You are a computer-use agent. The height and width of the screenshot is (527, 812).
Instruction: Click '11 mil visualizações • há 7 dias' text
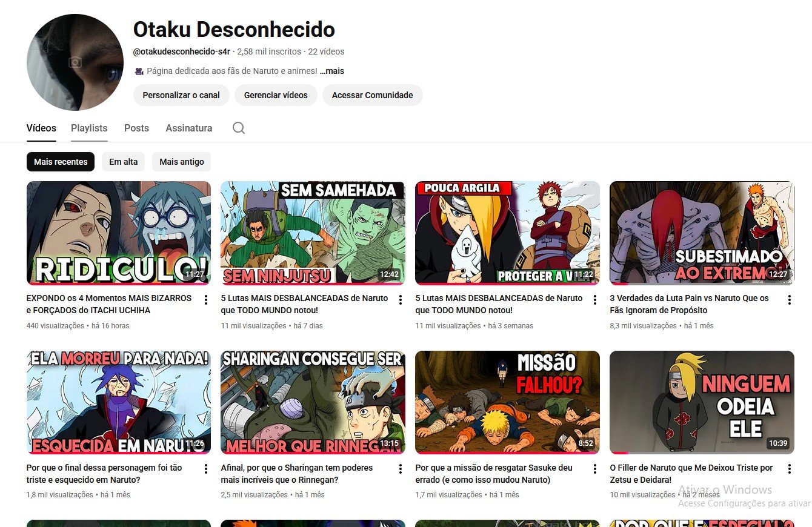[271, 326]
